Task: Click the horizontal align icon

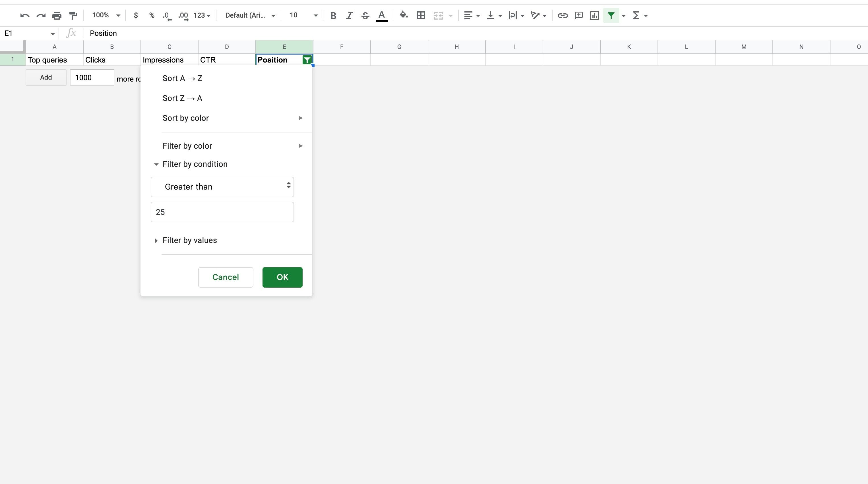Action: 468,16
